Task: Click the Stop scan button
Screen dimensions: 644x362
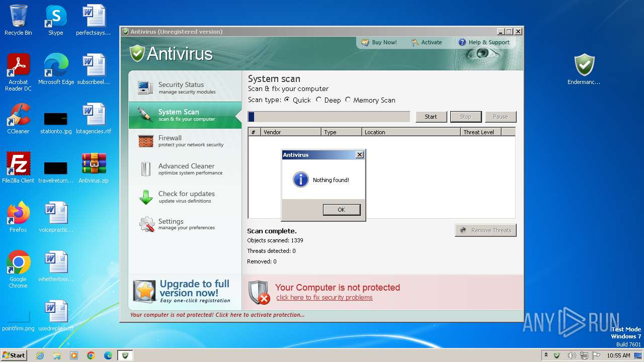Action: tap(465, 117)
